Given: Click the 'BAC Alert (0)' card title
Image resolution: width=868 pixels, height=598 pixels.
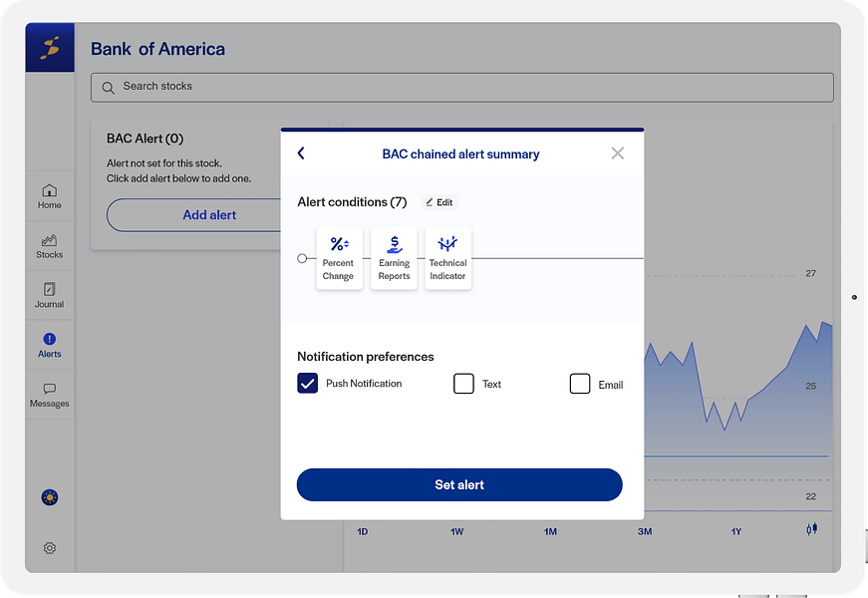Looking at the screenshot, I should 145,139.
